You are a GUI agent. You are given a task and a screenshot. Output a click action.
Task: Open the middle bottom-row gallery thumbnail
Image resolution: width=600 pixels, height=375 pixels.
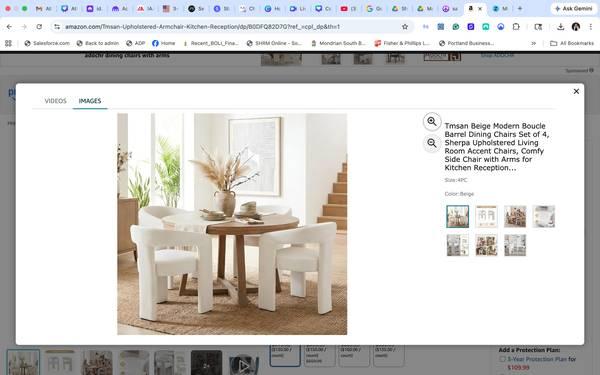486,245
